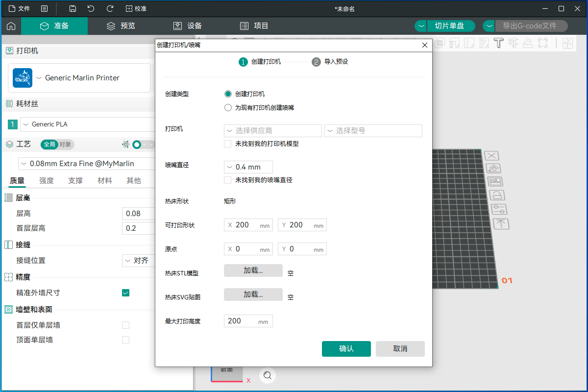588x392 pixels.
Task: Open the 0.08mm Extra Fine @MyMarlin preset dropdown
Action: tap(87, 164)
